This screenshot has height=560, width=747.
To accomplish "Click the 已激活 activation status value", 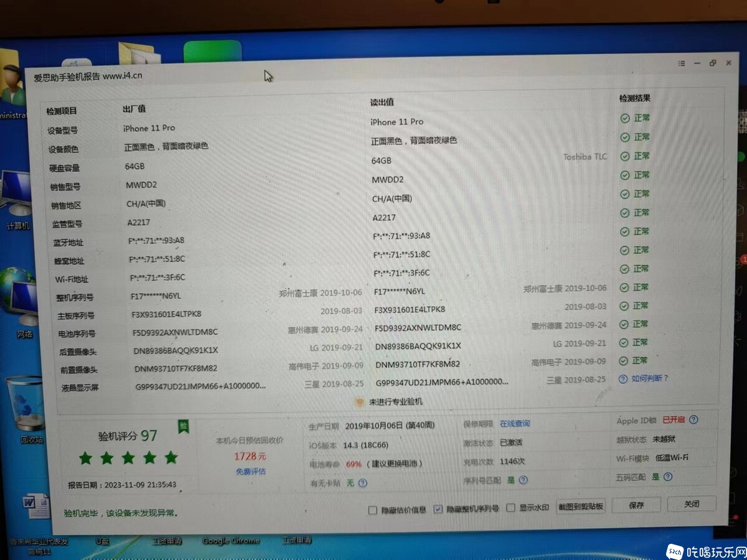I will click(510, 442).
